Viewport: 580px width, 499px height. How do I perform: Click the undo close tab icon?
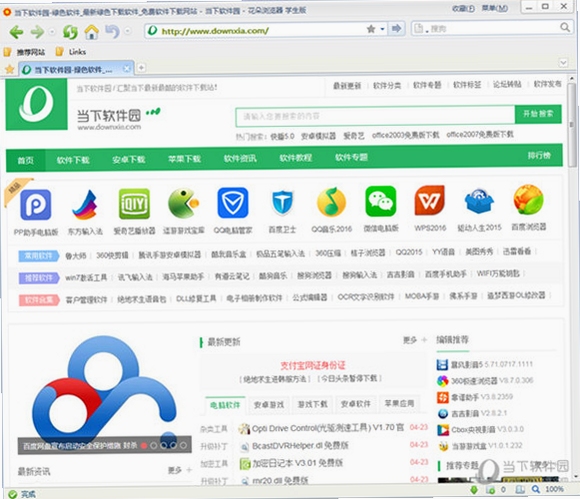(x=112, y=31)
